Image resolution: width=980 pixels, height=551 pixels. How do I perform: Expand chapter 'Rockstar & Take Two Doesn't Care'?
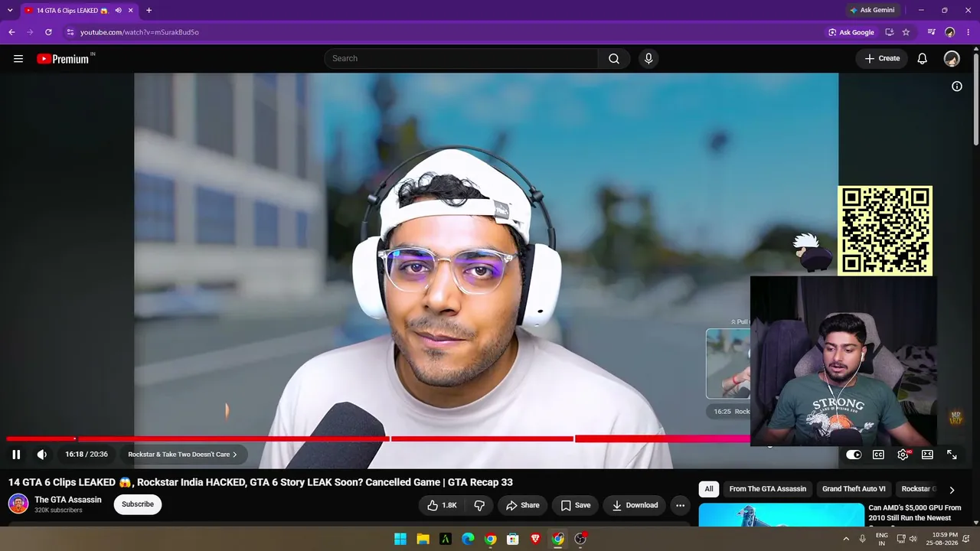tap(182, 455)
